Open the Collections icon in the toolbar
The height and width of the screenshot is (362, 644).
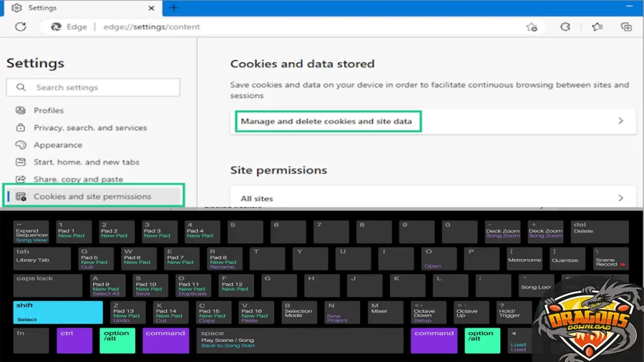tap(626, 27)
